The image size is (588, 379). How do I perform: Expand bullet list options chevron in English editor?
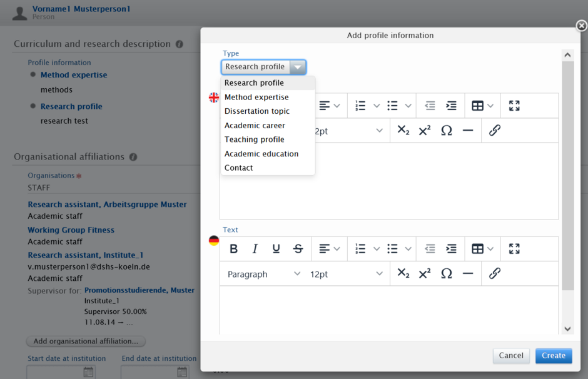click(x=408, y=106)
